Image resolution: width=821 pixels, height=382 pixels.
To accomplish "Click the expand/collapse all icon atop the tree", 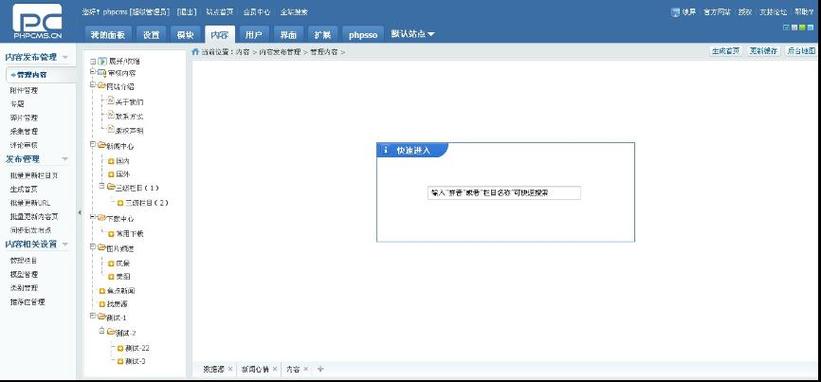I will click(102, 61).
